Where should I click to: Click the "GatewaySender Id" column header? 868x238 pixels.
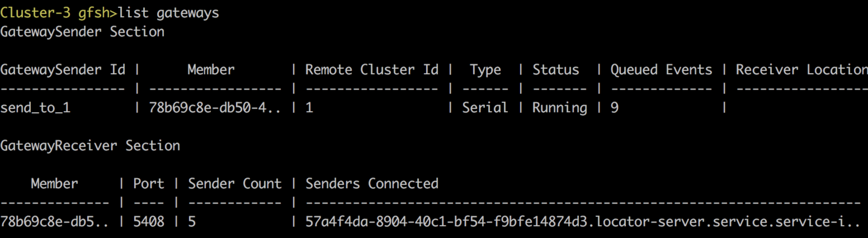[63, 70]
